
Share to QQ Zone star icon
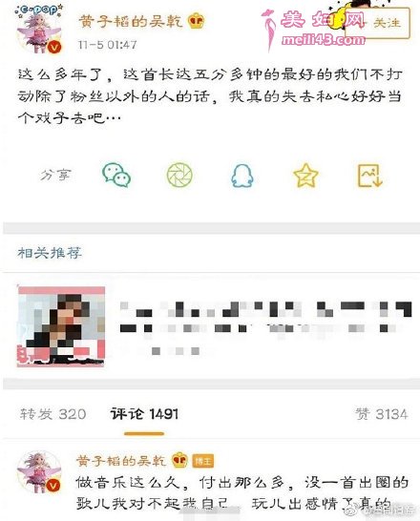(x=305, y=176)
